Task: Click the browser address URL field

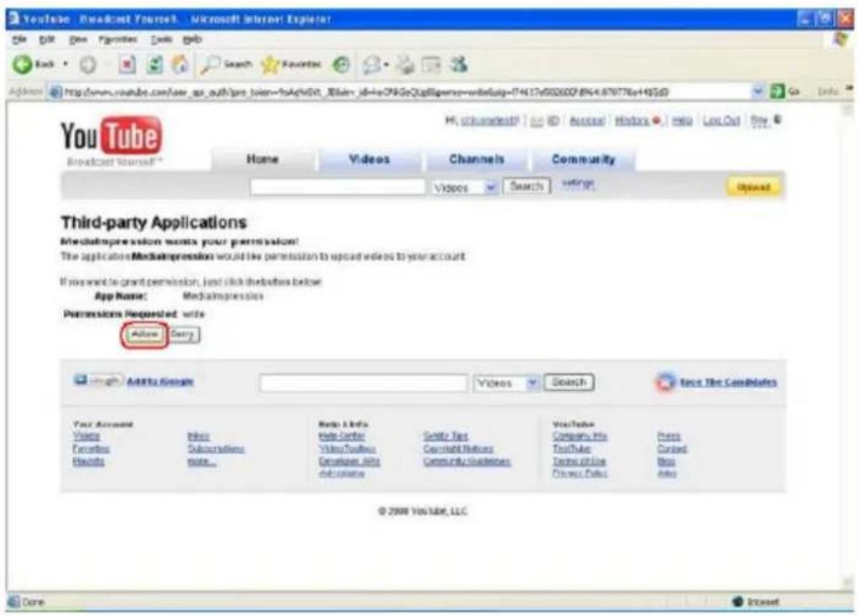Action: click(406, 92)
